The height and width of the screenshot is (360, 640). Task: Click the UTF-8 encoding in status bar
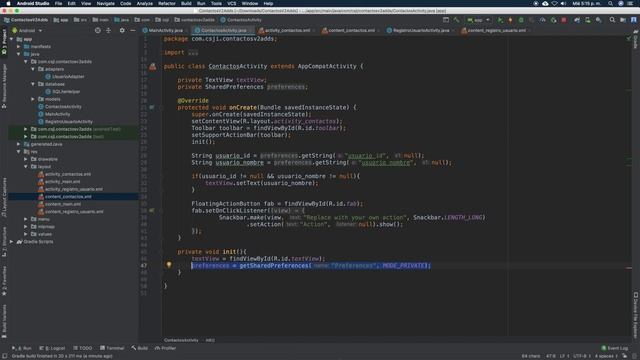coord(581,356)
